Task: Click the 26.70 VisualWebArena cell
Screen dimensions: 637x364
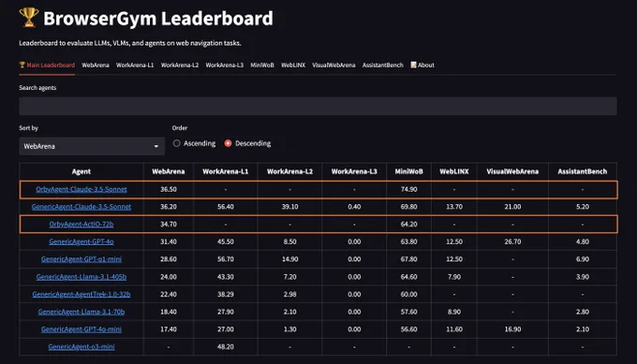Action: [x=512, y=241]
